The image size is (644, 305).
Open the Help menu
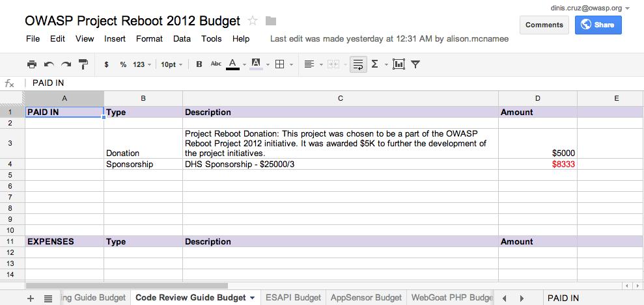point(241,39)
